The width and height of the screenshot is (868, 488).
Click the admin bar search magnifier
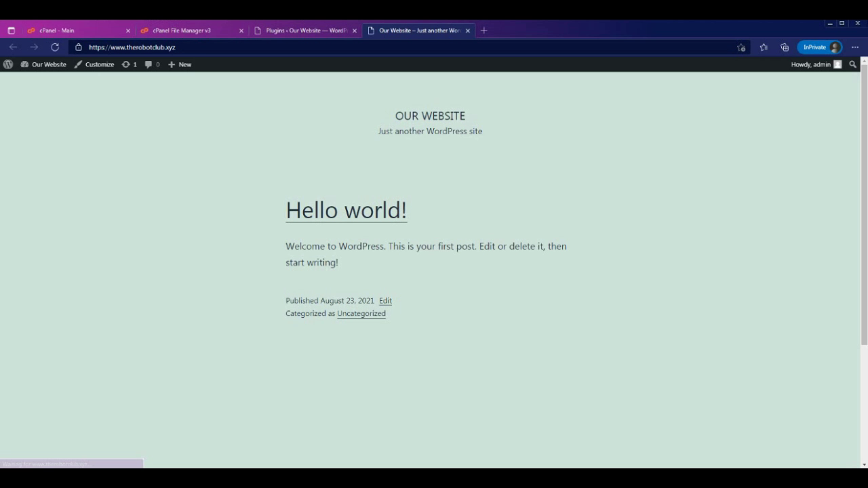(852, 64)
